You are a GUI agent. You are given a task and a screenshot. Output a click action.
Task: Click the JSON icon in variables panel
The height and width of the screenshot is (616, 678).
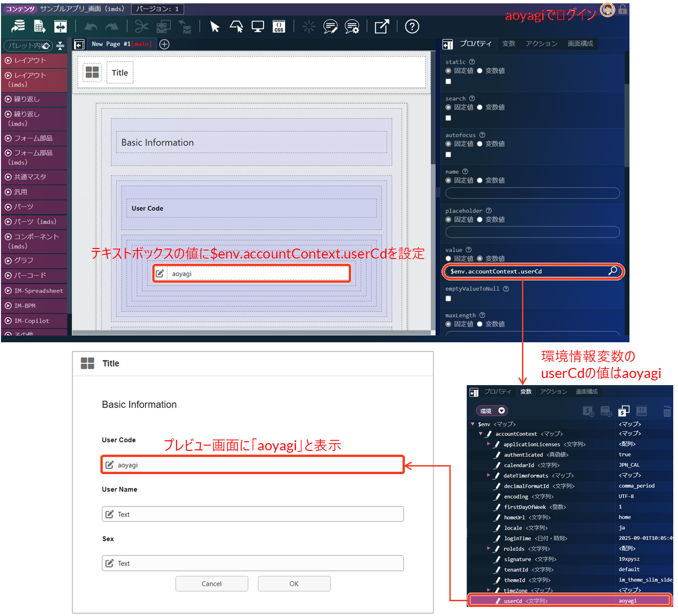pyautogui.click(x=641, y=411)
